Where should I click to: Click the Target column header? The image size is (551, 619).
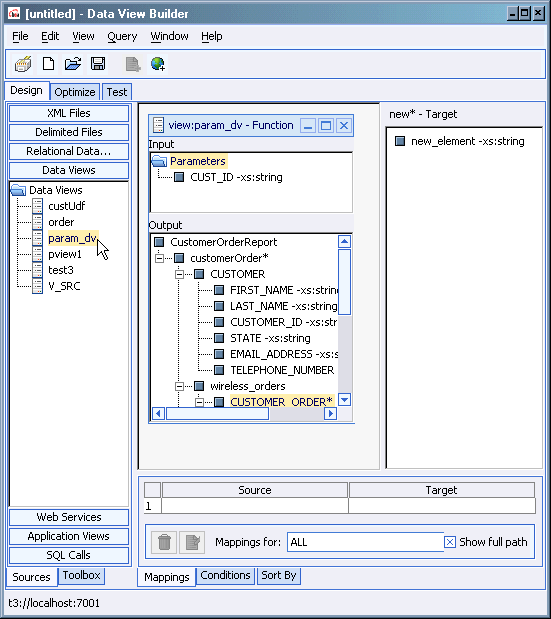pyautogui.click(x=442, y=490)
